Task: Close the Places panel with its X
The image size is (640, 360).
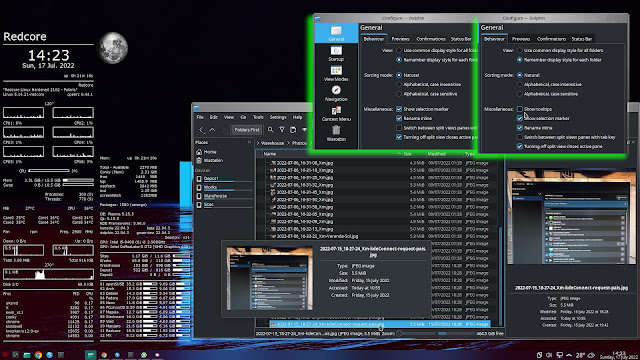Action: [249, 142]
